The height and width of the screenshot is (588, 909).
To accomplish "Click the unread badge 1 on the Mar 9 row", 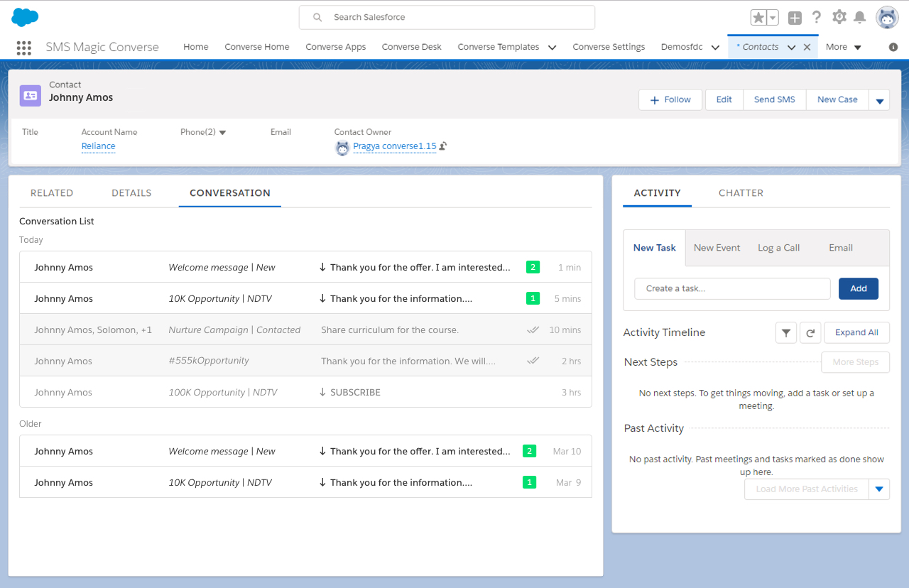I will click(x=529, y=482).
